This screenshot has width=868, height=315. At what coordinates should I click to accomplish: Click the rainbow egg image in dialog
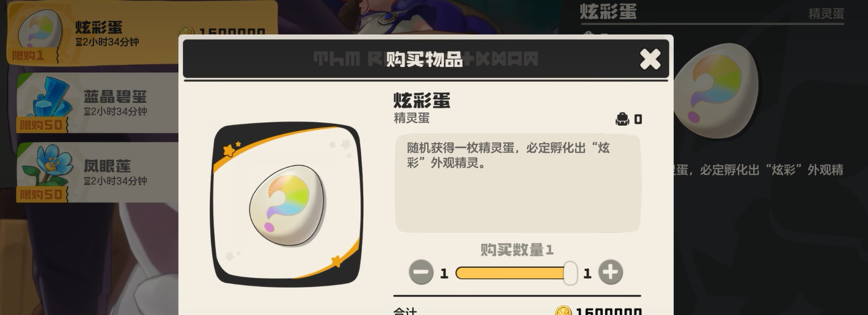pos(287,205)
